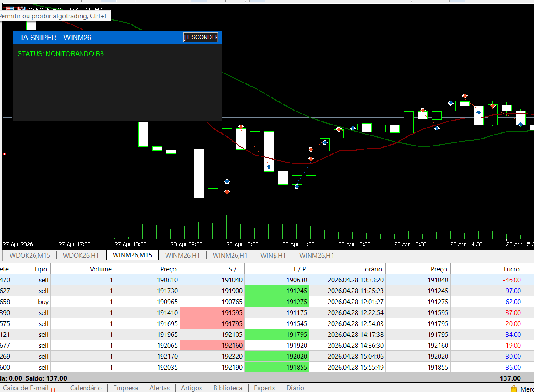Switch to the Empresa tab
The height and width of the screenshot is (392, 534).
point(125,388)
